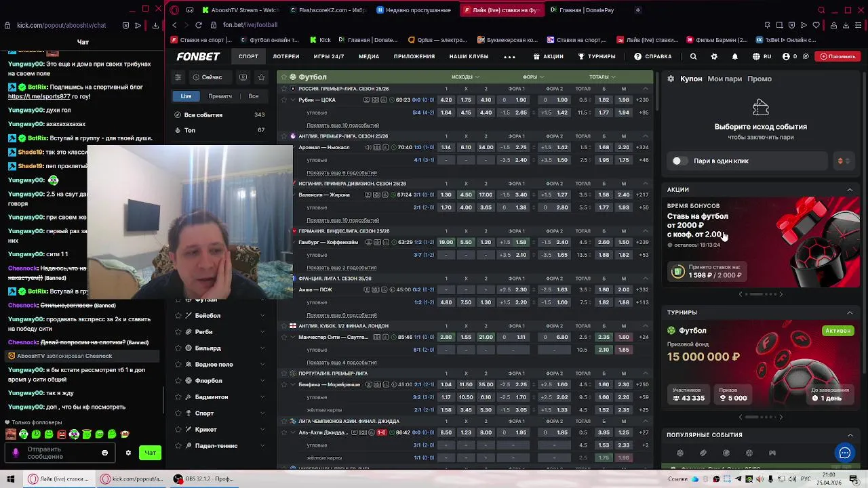Open the Fonbet site search icon
This screenshot has width=868, height=488.
(x=693, y=57)
